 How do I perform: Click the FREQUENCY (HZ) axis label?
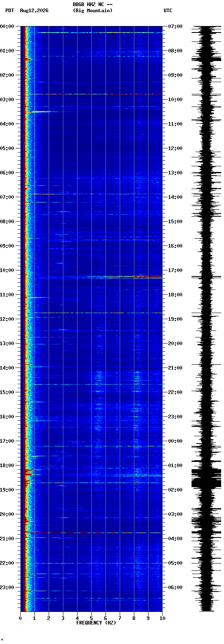(96, 623)
